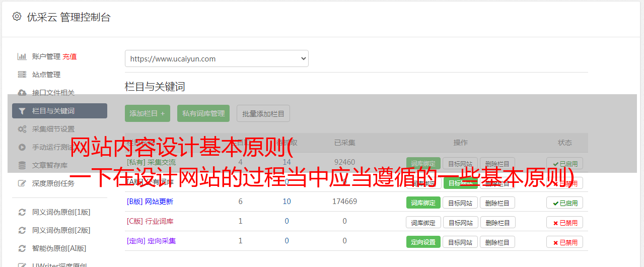Click the green 定向设置 button
The image size is (644, 267).
[x=423, y=242]
